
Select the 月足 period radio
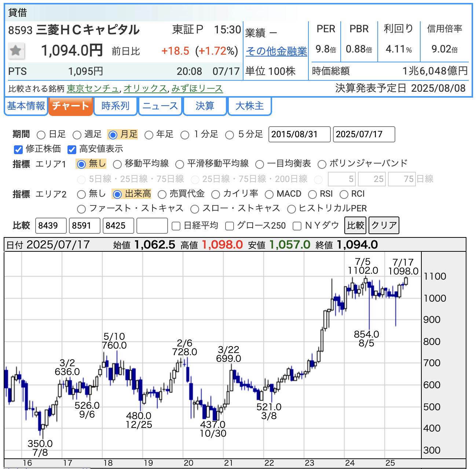pyautogui.click(x=113, y=135)
